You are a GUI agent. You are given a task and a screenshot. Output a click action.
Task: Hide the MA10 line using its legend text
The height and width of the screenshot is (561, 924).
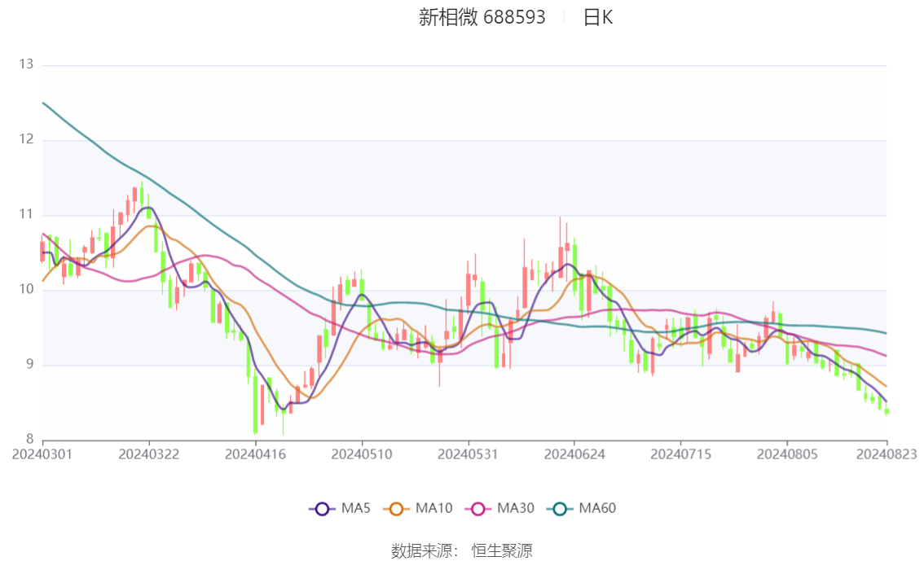(433, 509)
